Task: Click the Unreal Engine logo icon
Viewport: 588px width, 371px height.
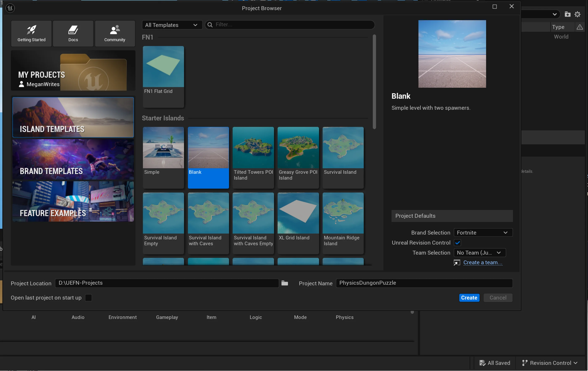Action: [10, 8]
